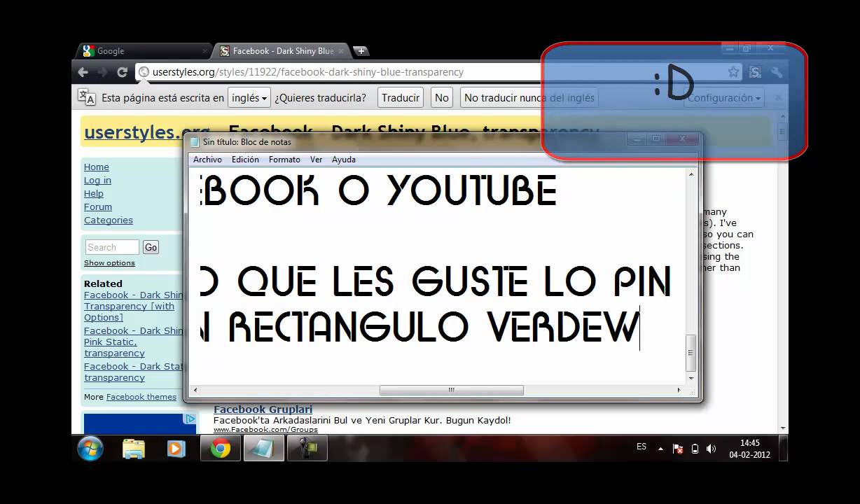The image size is (860, 504).
Task: Click Notepad's scroll left arrow
Action: [x=195, y=390]
